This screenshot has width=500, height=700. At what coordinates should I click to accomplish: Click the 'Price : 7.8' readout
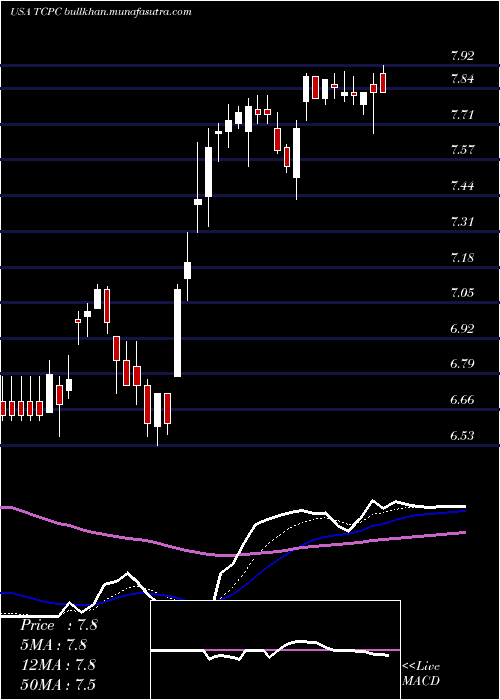(58, 625)
